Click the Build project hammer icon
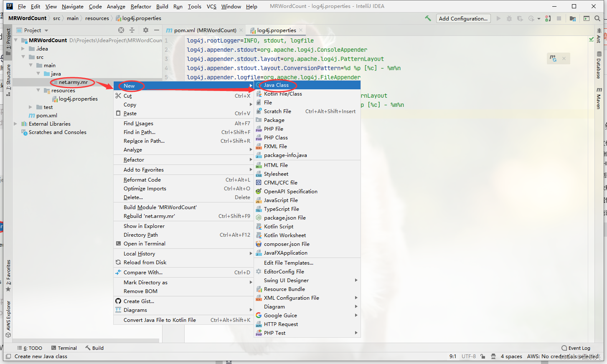607x364 pixels. coord(428,18)
